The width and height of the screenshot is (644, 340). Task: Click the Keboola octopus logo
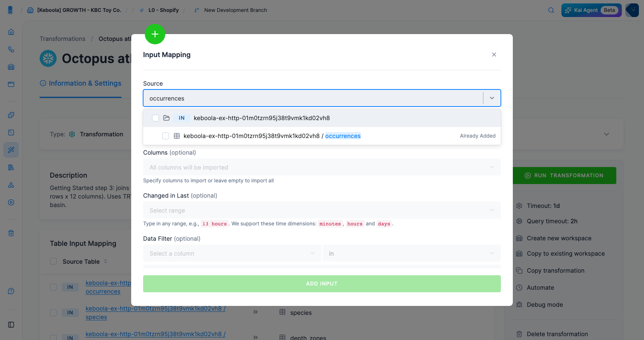tap(10, 10)
